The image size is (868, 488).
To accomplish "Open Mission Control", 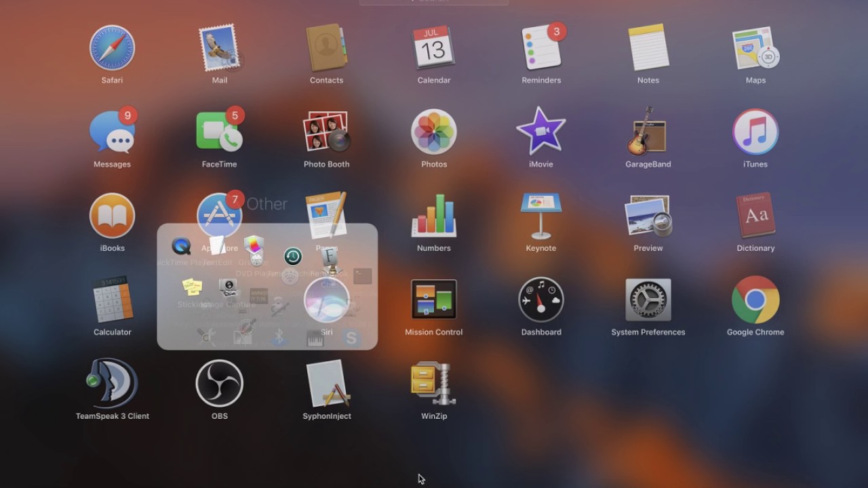I will coord(434,300).
